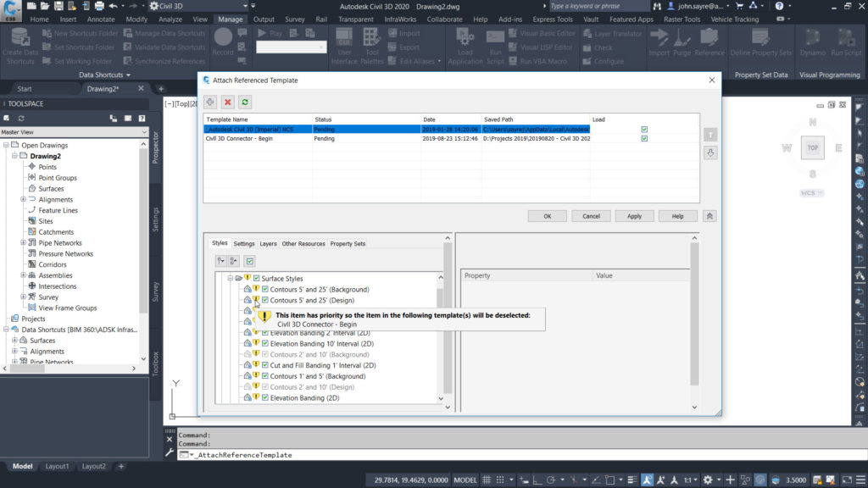Click the warning shield icon beside Contours 5' and 25' (Design)
The width and height of the screenshot is (868, 488).
pyautogui.click(x=256, y=300)
